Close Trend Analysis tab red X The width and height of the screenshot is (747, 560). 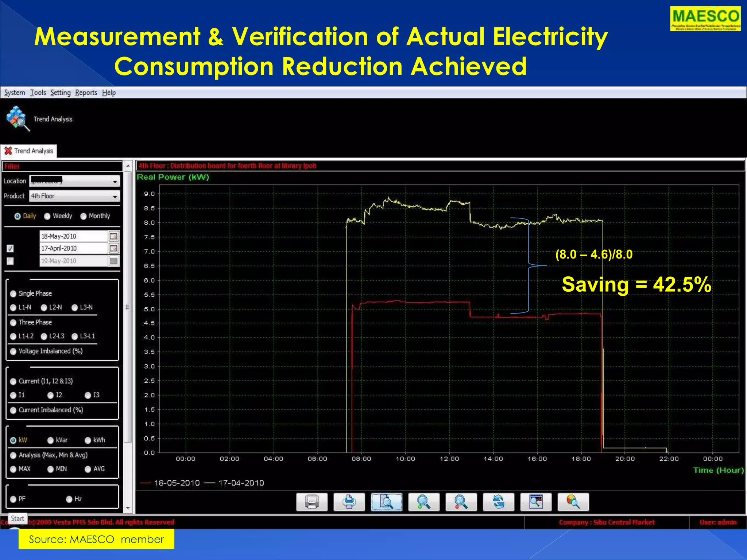point(8,151)
